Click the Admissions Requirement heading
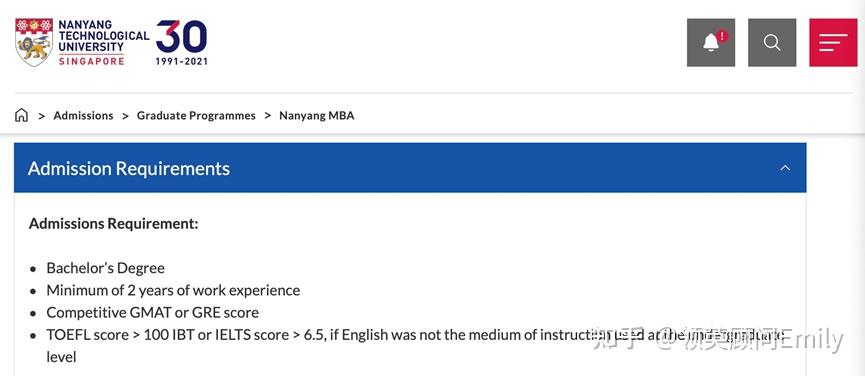865x376 pixels. (114, 224)
